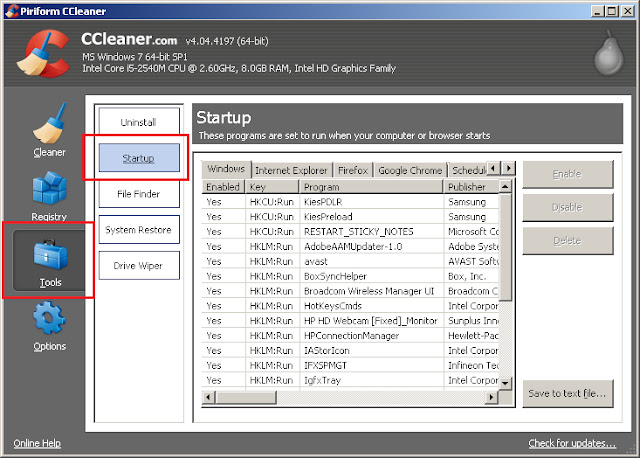This screenshot has height=458, width=640.
Task: Open the Drive Wiper tool
Action: 139,265
